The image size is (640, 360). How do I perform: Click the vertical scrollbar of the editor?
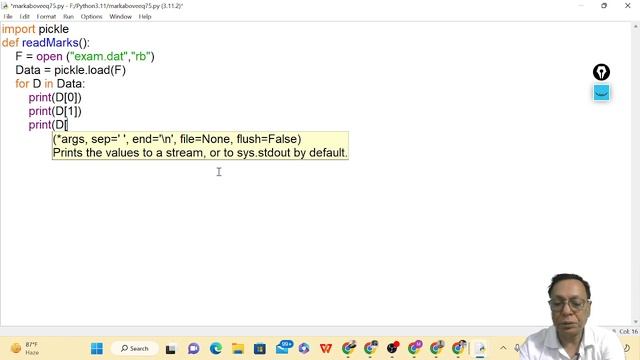(x=636, y=173)
